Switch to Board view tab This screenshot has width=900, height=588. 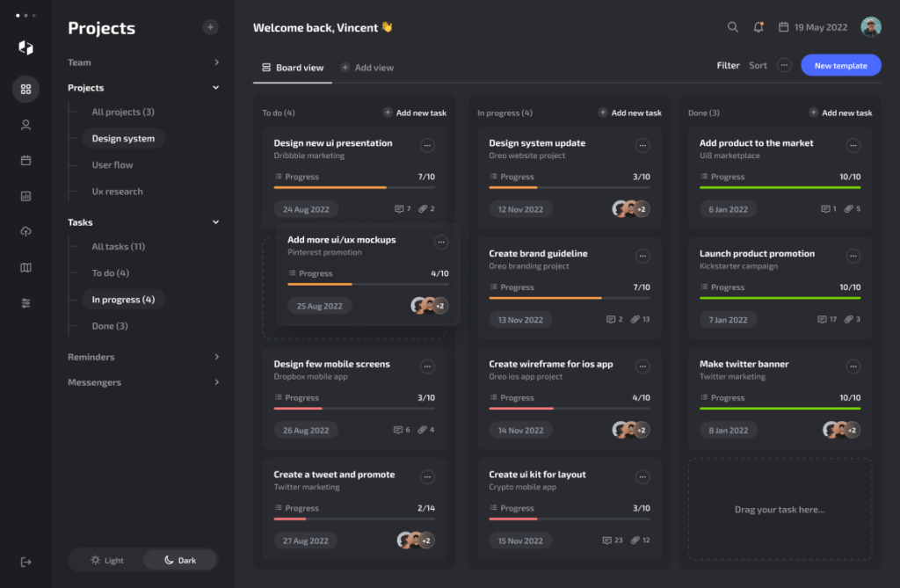pos(292,67)
